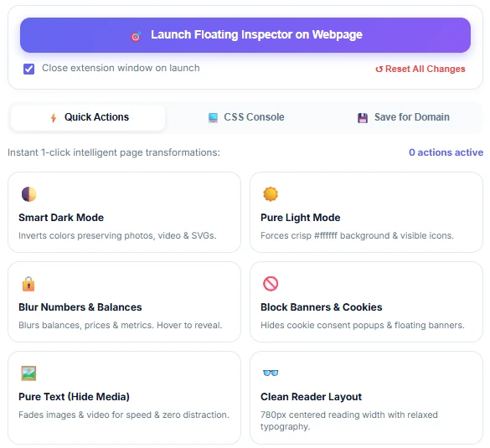The width and height of the screenshot is (490, 448).
Task: Click the lightning bolt Quick Actions icon
Action: [x=54, y=118]
